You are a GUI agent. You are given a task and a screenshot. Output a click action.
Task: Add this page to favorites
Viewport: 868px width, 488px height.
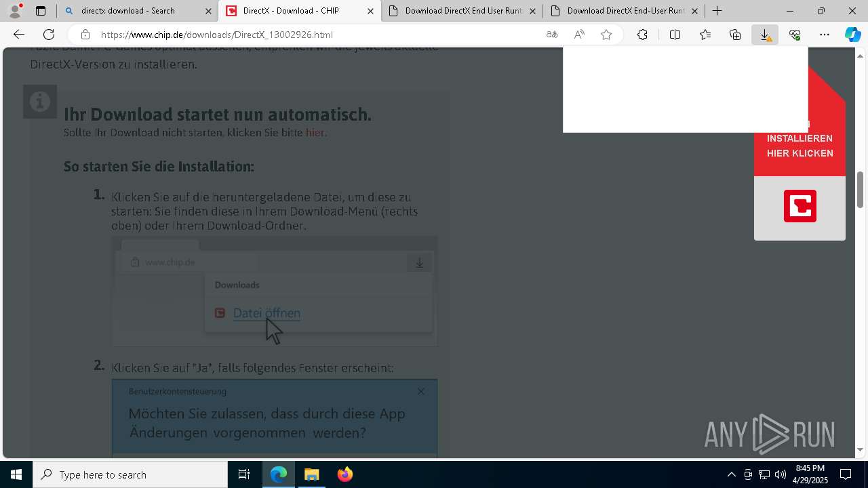tap(606, 35)
